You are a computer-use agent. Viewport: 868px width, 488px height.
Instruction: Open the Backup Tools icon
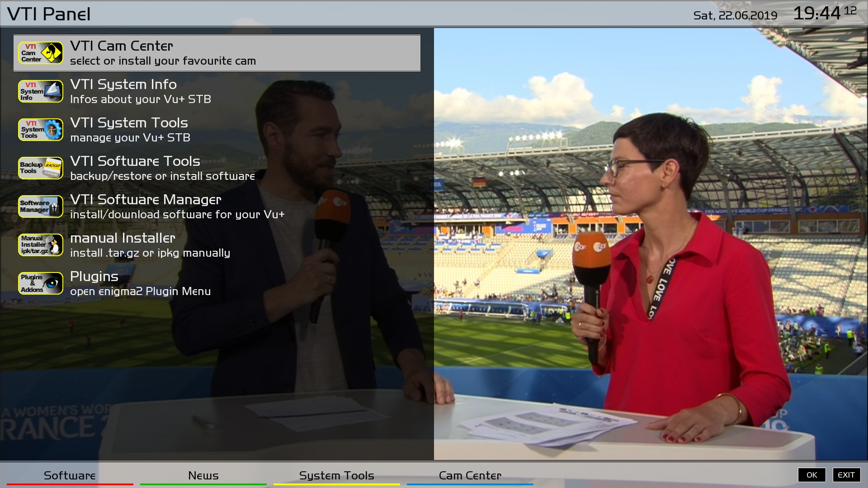coord(41,168)
